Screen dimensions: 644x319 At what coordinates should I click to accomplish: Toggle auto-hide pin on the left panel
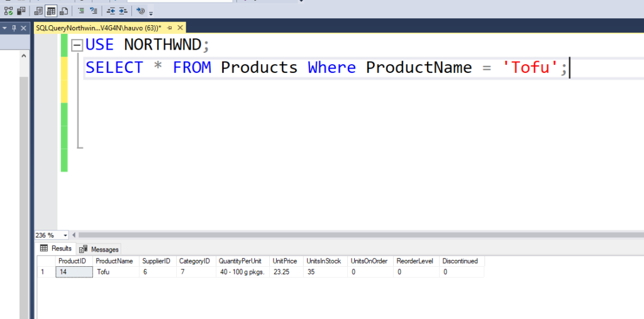coord(14,28)
